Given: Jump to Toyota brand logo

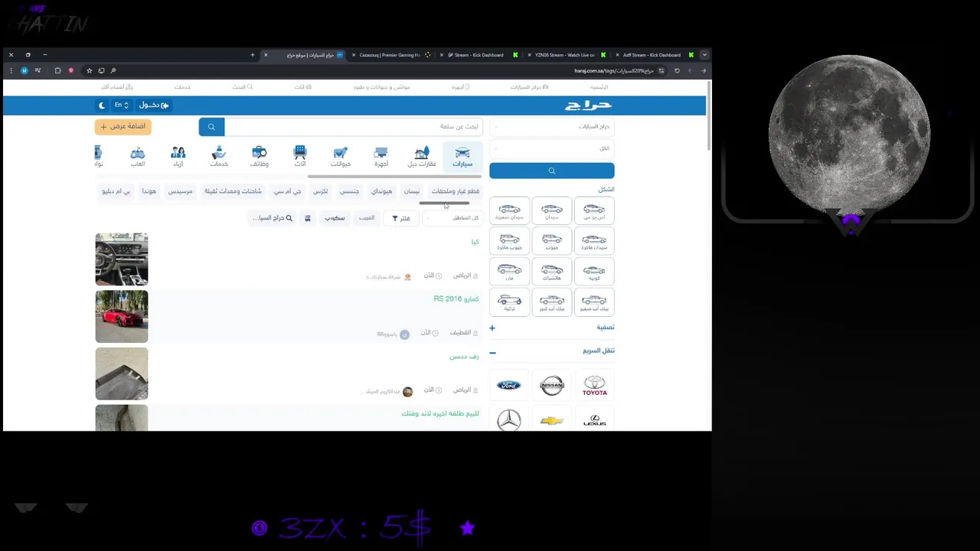Looking at the screenshot, I should [594, 386].
